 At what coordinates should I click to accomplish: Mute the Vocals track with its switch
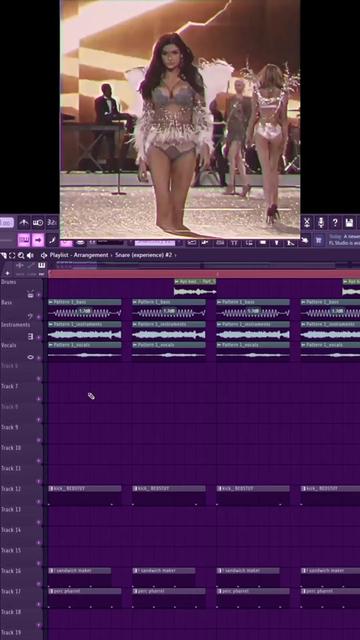coord(39,358)
